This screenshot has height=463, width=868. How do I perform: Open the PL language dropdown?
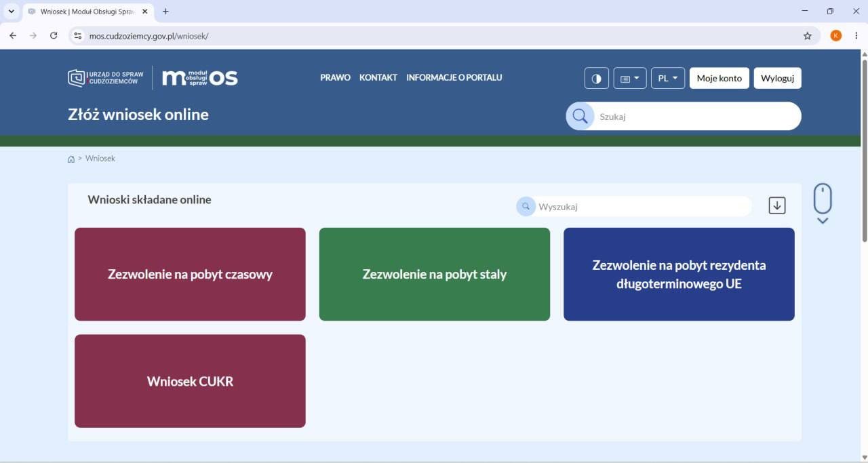pos(668,78)
